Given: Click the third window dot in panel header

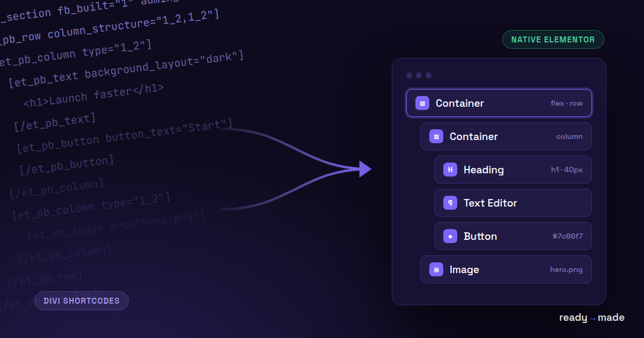Looking at the screenshot, I should (x=428, y=76).
